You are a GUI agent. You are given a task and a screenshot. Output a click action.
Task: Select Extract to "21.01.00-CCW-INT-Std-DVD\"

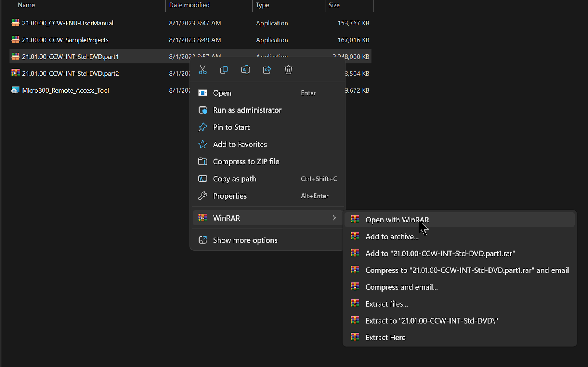pos(459,321)
